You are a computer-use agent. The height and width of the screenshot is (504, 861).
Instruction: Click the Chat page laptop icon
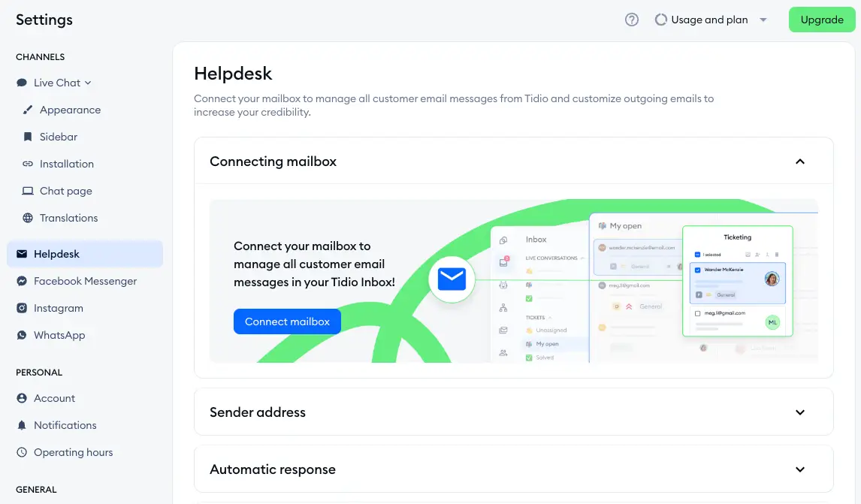point(28,191)
